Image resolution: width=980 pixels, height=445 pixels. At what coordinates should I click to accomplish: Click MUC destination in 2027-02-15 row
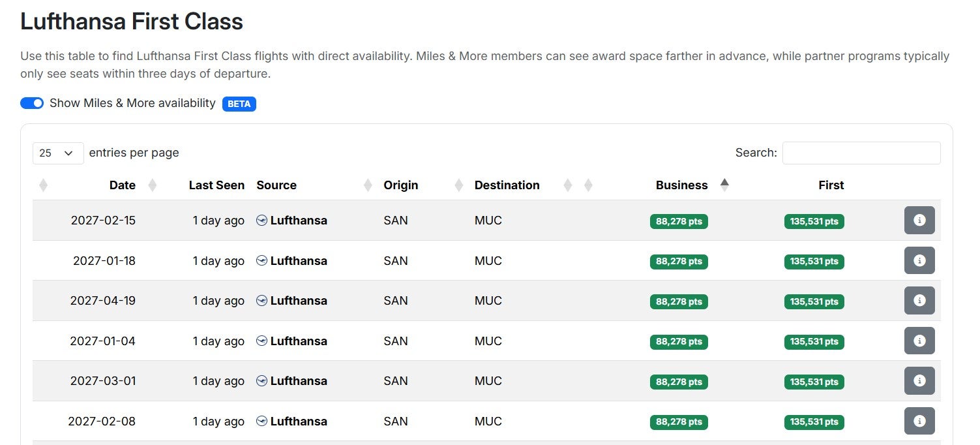pos(488,221)
